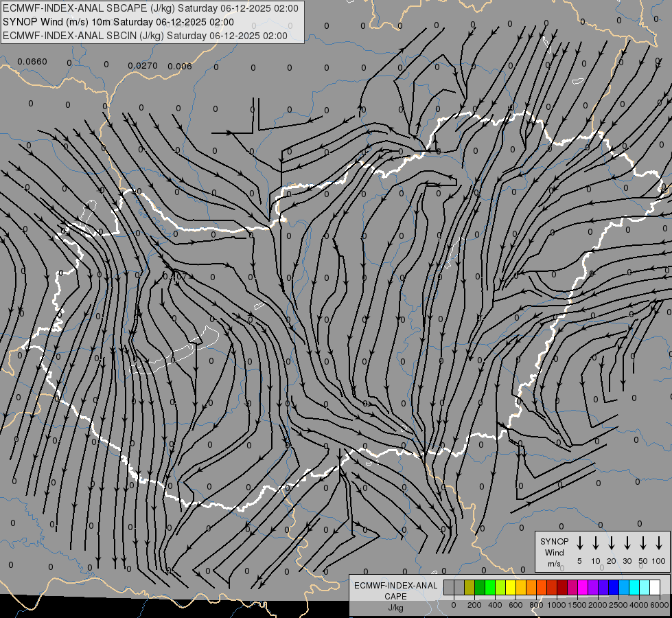Click the SYNOP Wind m/s legend label
Image resolution: width=672 pixels, height=618 pixels.
[x=554, y=552]
